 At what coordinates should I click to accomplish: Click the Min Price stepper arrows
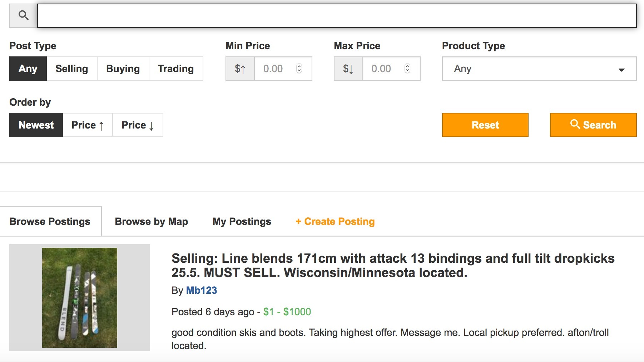[299, 69]
